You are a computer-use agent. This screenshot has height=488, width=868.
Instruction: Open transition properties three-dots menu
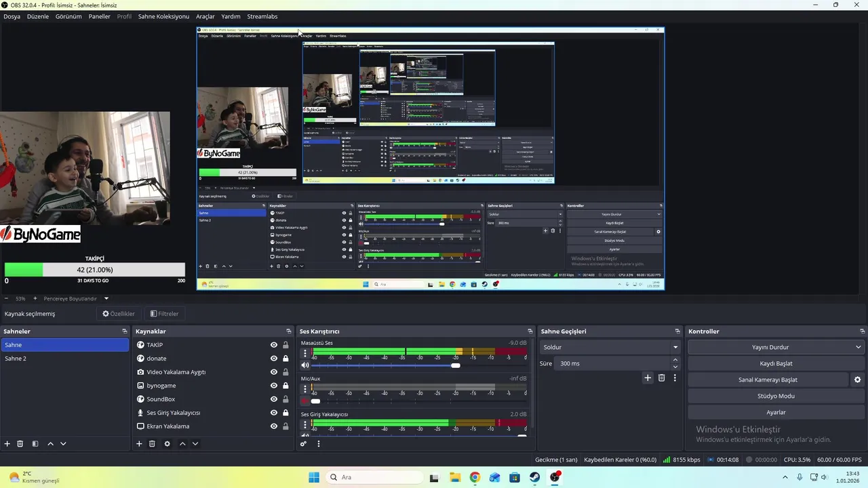(675, 378)
